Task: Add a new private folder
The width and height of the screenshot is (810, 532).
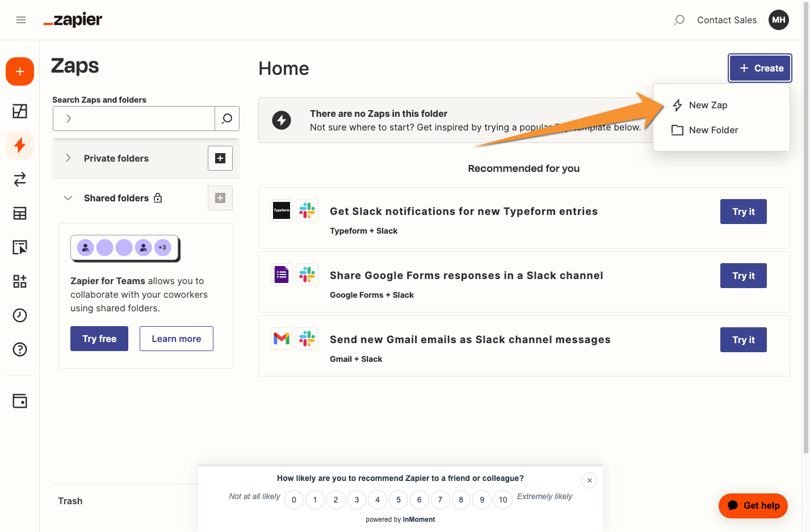Action: tap(220, 158)
